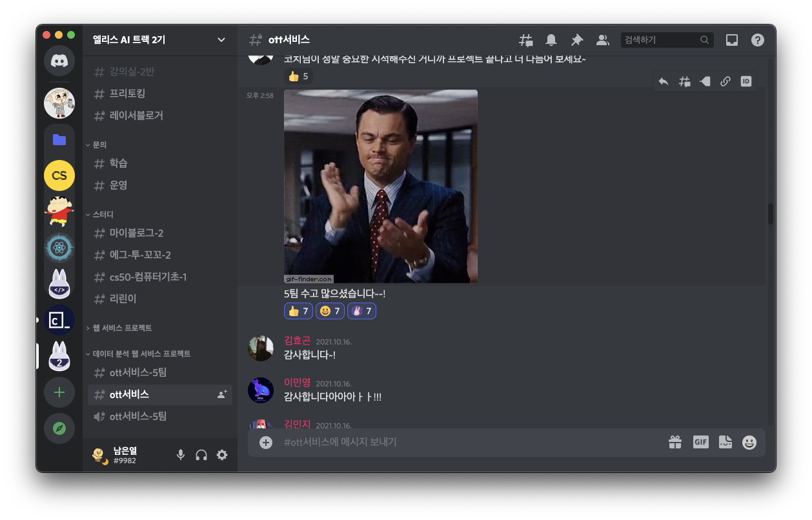
Task: Open 남은열 account panel
Action: 127,455
